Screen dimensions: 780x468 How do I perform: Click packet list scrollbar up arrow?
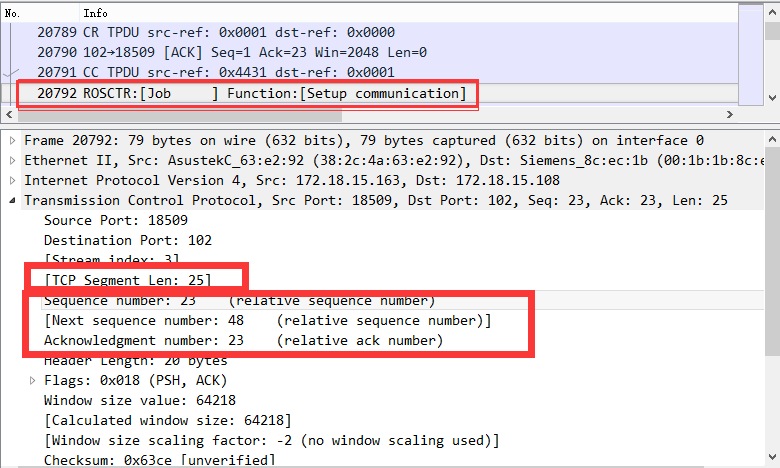click(x=771, y=11)
